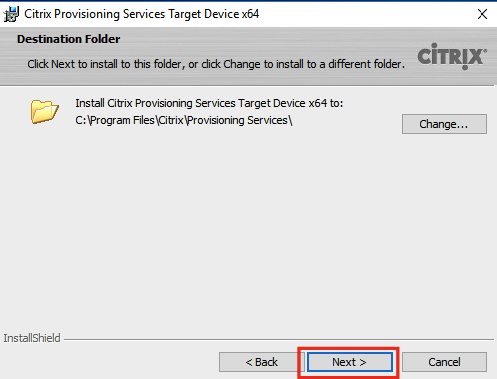Select the C:\Program Files\Citrix install path text
The width and height of the screenshot is (497, 379).
point(184,120)
